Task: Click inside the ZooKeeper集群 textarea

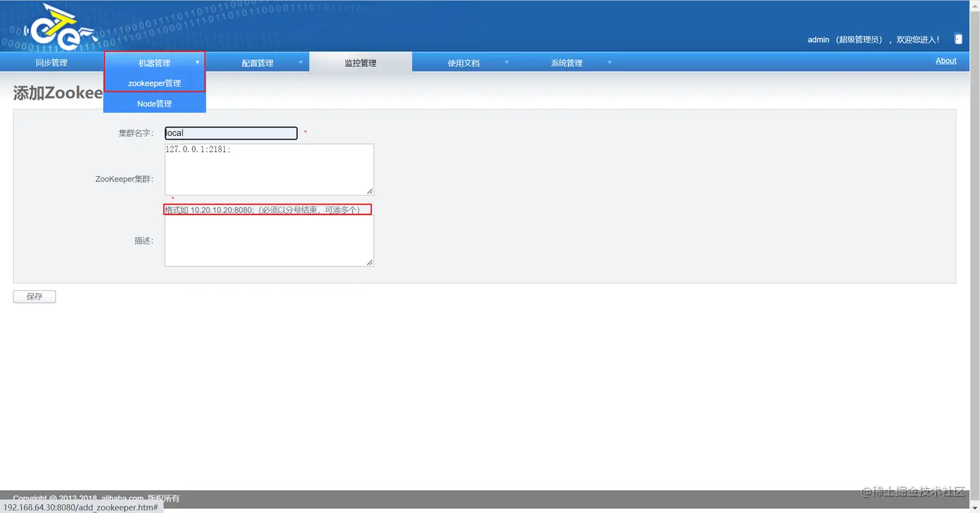Action: click(269, 169)
